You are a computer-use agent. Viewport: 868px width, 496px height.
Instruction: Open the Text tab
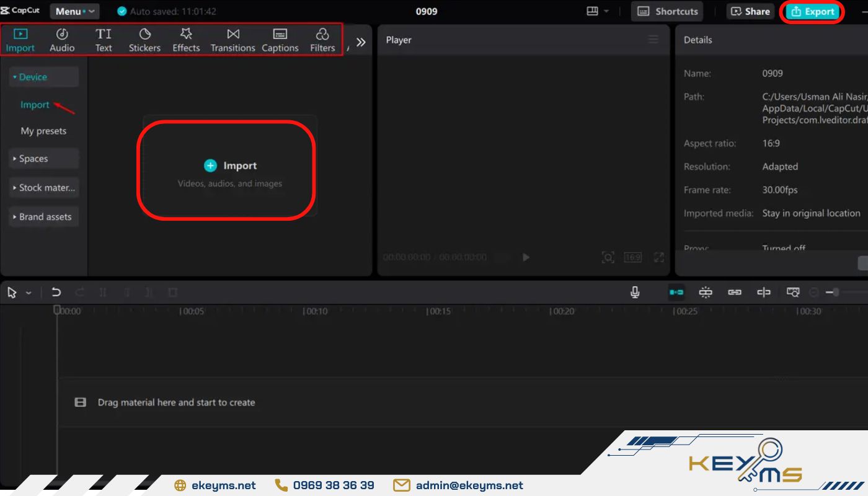coord(104,40)
